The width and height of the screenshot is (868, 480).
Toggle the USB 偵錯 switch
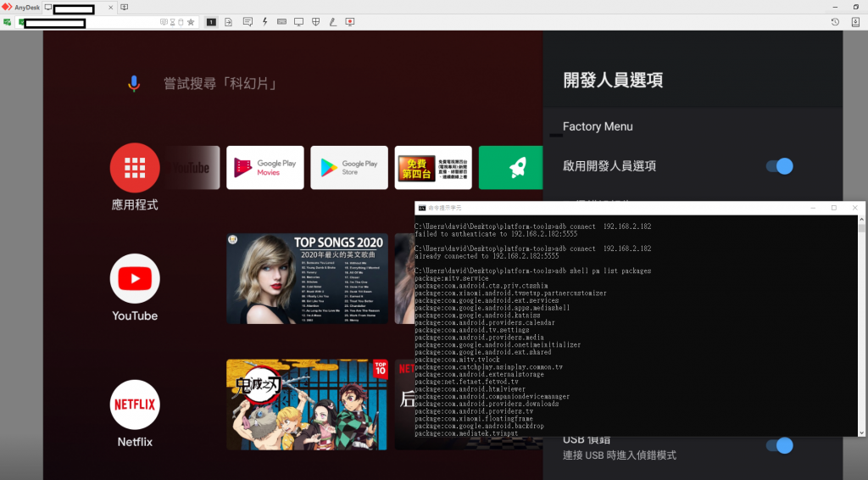coord(779,446)
